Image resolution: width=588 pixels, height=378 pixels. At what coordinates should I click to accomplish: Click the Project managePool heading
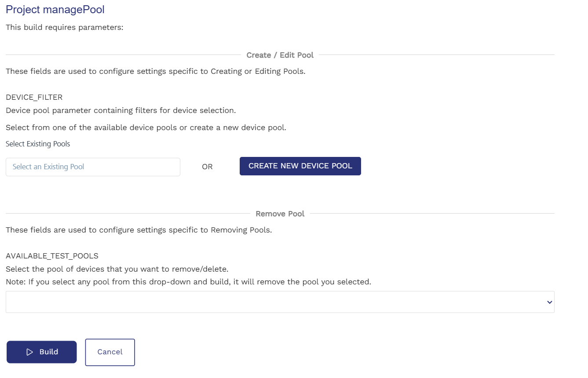(55, 9)
